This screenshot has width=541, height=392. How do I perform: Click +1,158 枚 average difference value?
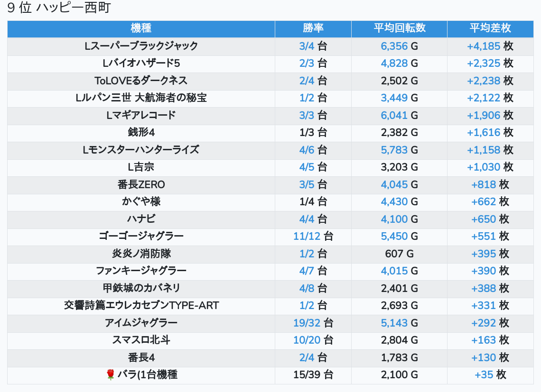point(490,150)
